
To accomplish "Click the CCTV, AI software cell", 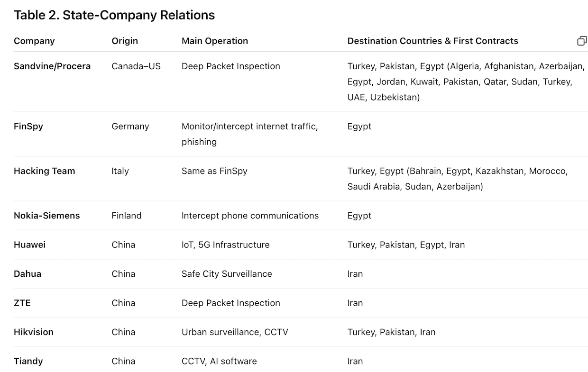I will coord(219,361).
